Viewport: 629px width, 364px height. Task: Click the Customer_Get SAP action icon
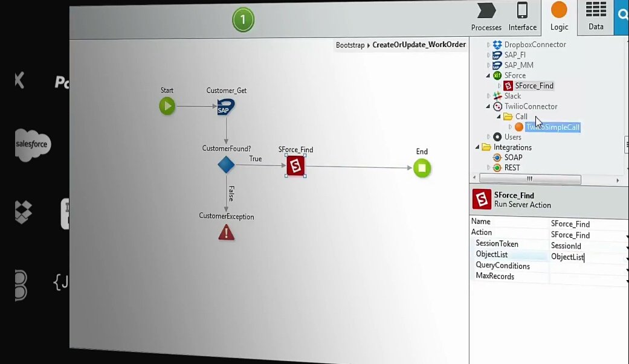click(225, 106)
